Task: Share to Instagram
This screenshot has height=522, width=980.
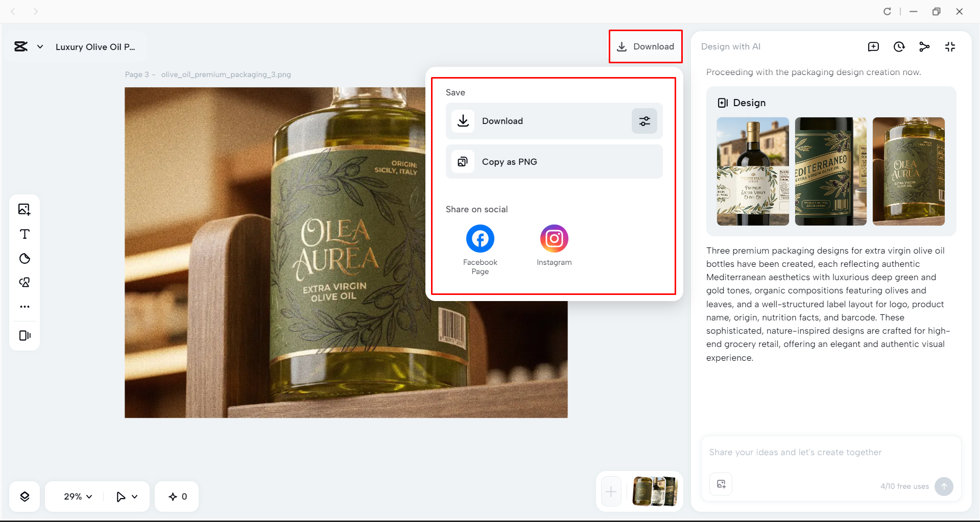Action: 554,245
